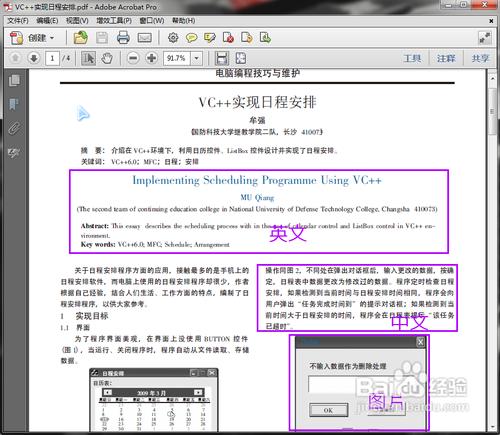Show the attachments paperclip panel
This screenshot has width=500, height=435.
(x=14, y=128)
